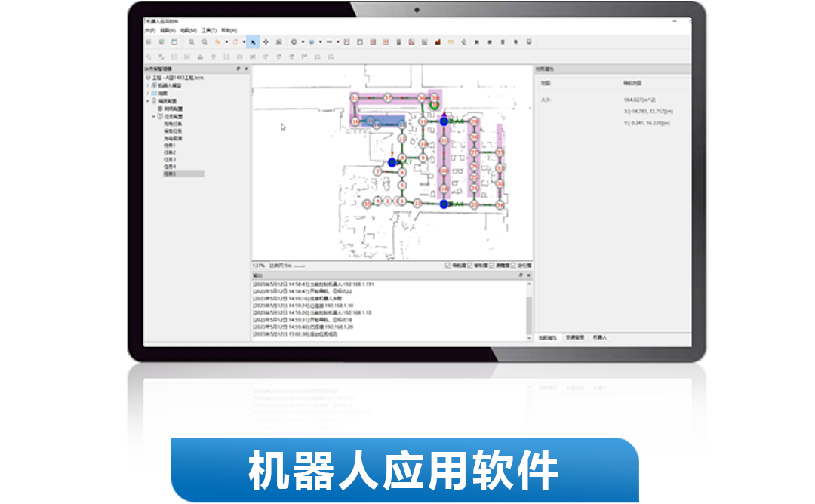Image resolution: width=815 pixels, height=504 pixels.
Task: Select 充电任务 in the task tree
Action: [x=172, y=124]
